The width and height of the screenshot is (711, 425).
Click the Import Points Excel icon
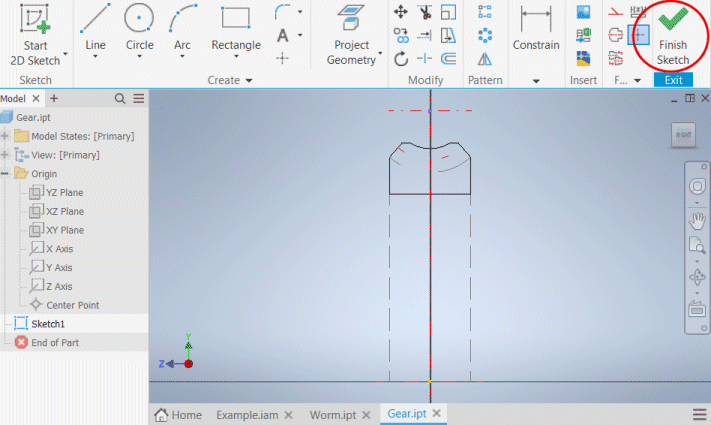pos(583,35)
